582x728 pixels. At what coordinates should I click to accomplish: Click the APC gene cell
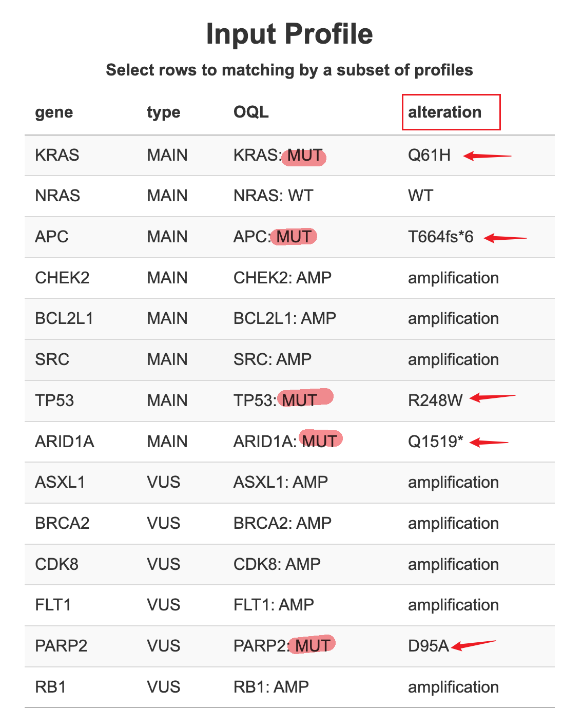tap(51, 237)
